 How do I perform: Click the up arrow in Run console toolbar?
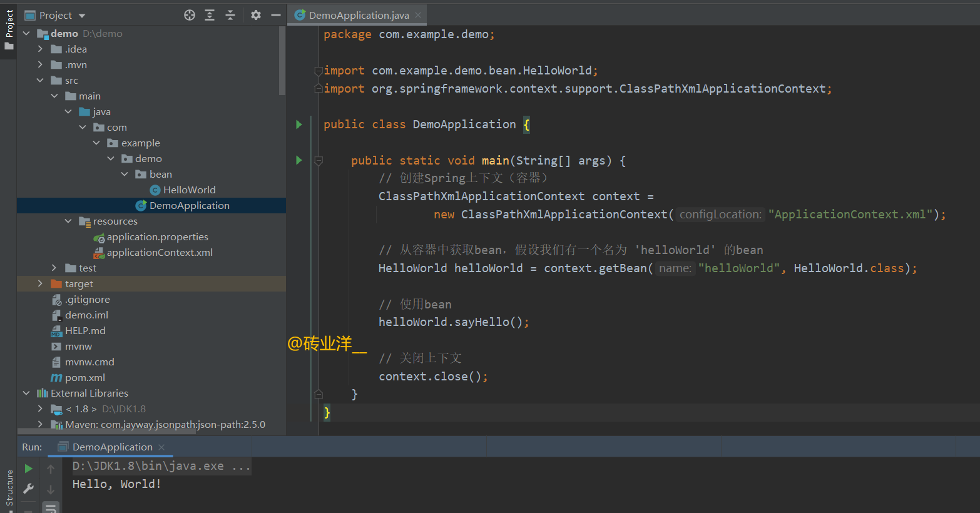51,469
